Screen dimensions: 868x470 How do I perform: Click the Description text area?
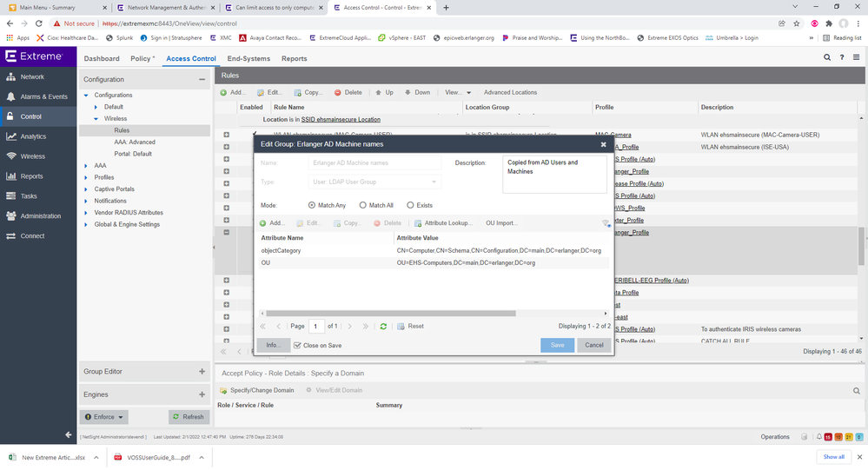click(554, 174)
